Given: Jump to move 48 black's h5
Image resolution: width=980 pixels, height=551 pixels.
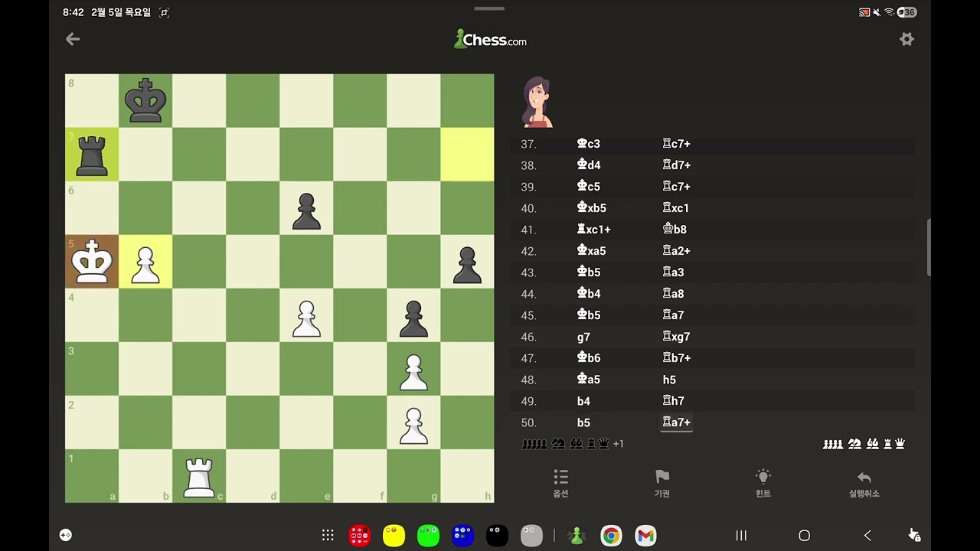Looking at the screenshot, I should [669, 380].
